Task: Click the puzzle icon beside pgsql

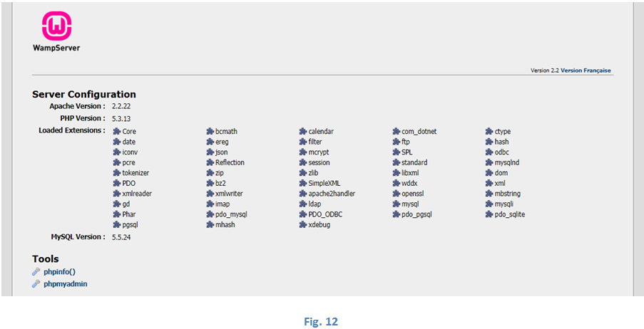Action: [116, 225]
